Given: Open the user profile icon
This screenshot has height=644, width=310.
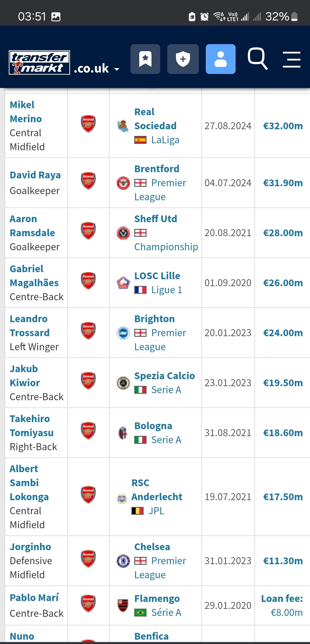Looking at the screenshot, I should click(221, 59).
